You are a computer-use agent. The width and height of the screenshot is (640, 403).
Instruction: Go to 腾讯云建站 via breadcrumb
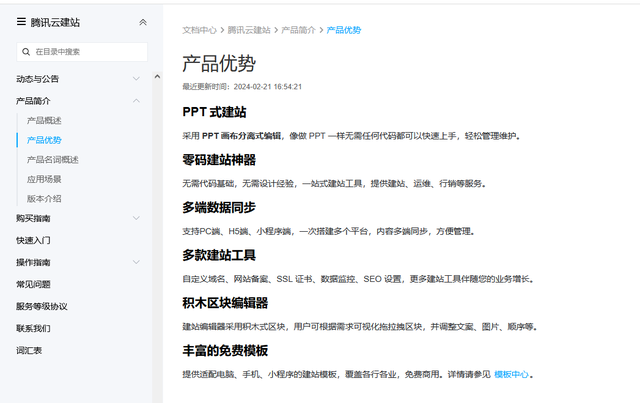click(249, 30)
